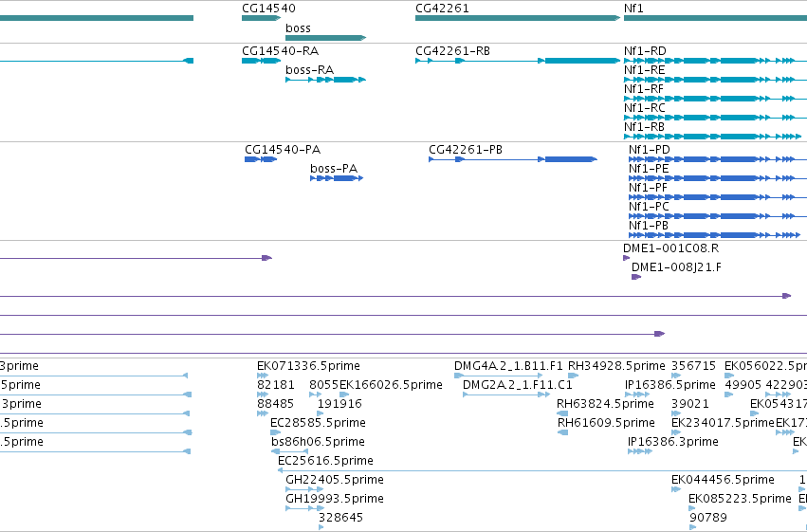Select EST EC28585.5prime
Viewport: 807px width, 532px height.
pos(275,432)
